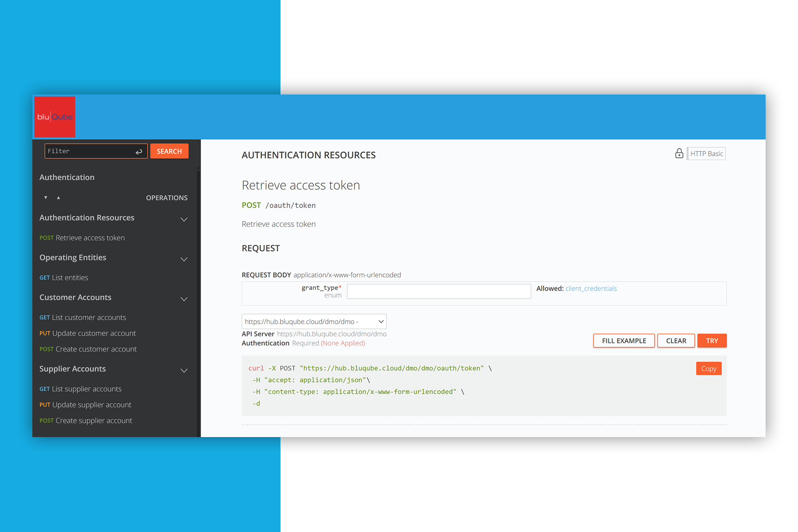The width and height of the screenshot is (798, 532).
Task: Open GET List entities operation
Action: click(64, 278)
